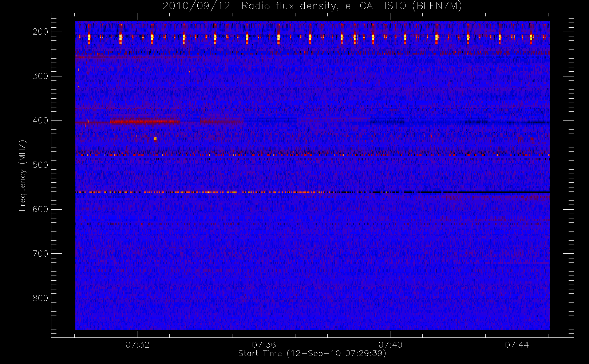The image size is (589, 364).
Task: Click the 700 frequency tick label
Action: pyautogui.click(x=40, y=254)
